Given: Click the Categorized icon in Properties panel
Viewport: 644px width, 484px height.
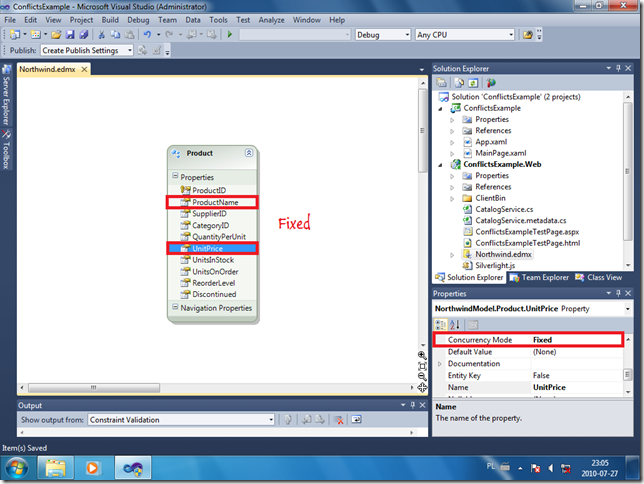Looking at the screenshot, I should [x=440, y=325].
